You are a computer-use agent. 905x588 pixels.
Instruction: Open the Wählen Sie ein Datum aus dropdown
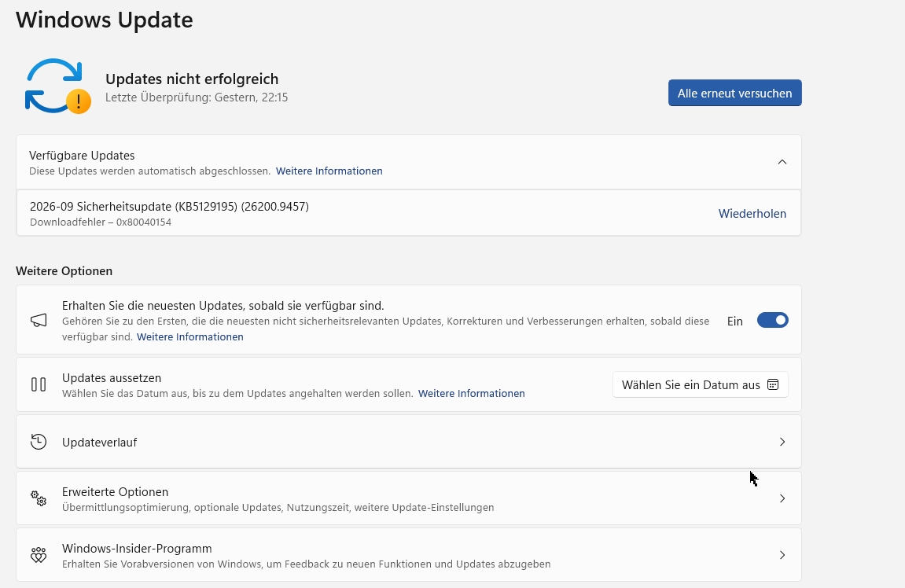(700, 385)
